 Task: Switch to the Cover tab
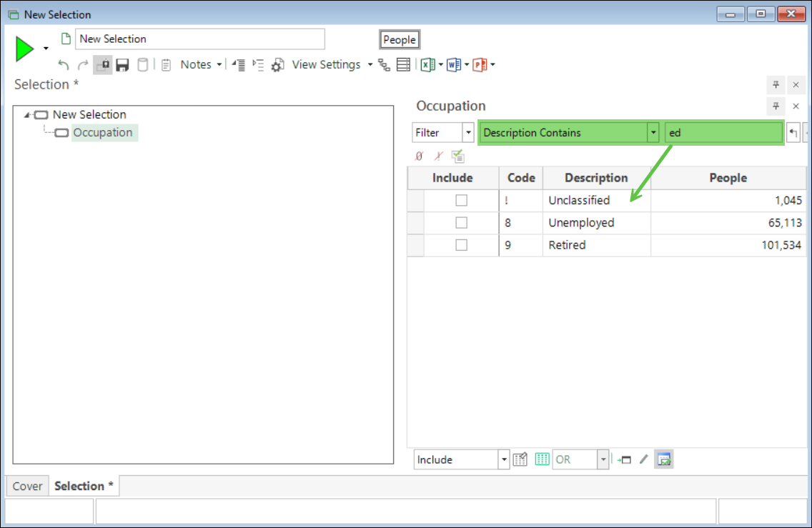click(27, 487)
